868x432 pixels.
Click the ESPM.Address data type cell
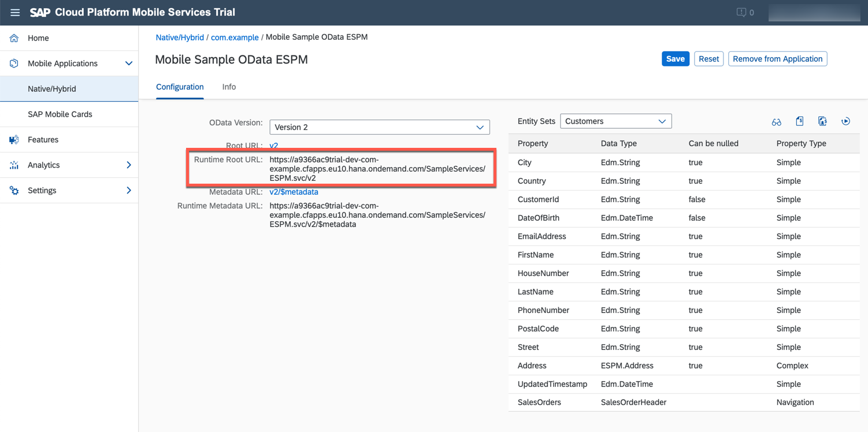click(627, 366)
